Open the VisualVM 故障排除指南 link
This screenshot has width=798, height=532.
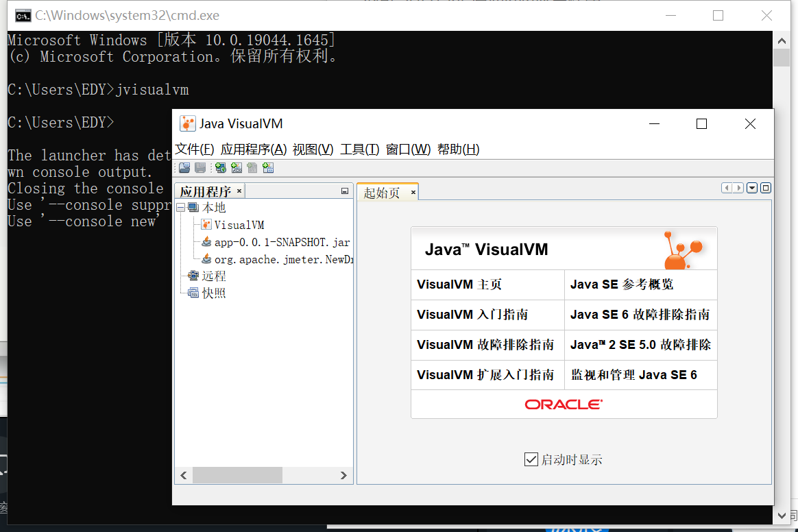pos(485,345)
